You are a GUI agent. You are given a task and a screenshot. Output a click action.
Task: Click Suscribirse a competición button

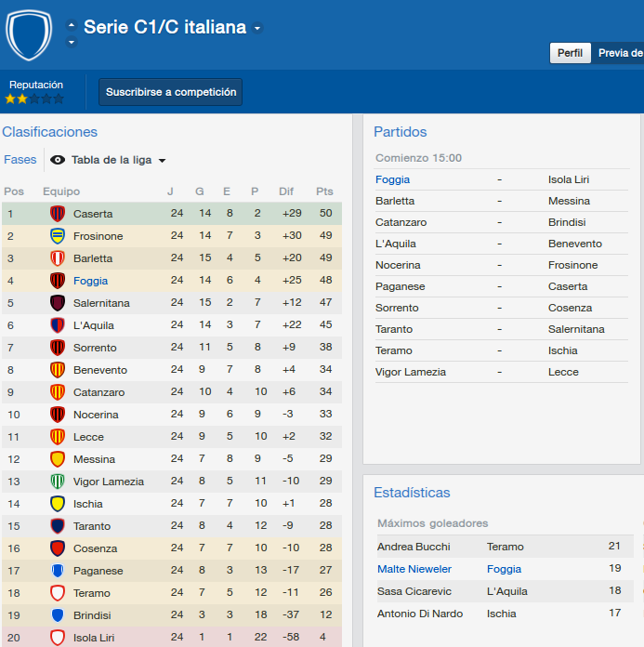point(170,92)
